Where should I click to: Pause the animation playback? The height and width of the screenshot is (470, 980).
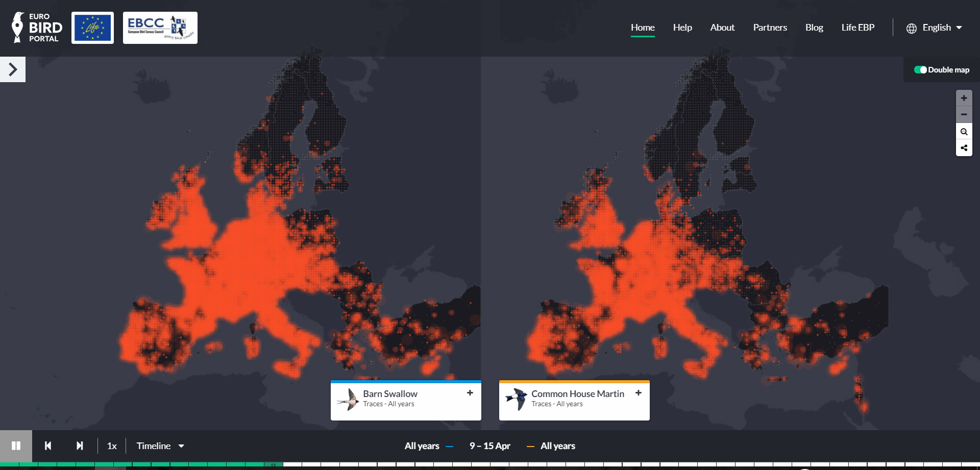pos(16,446)
